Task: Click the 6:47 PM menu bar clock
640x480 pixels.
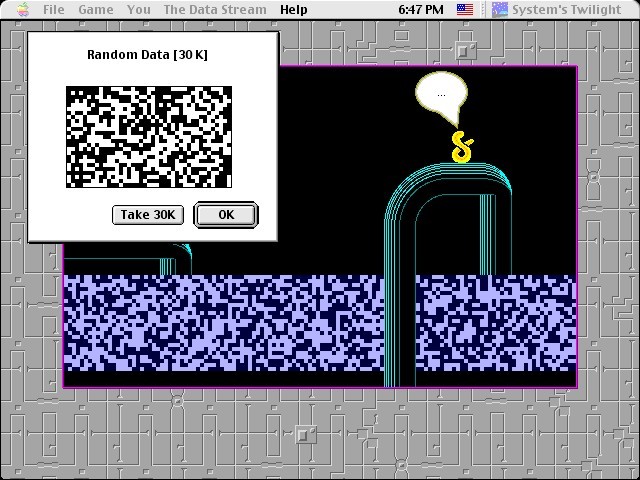Action: click(421, 9)
